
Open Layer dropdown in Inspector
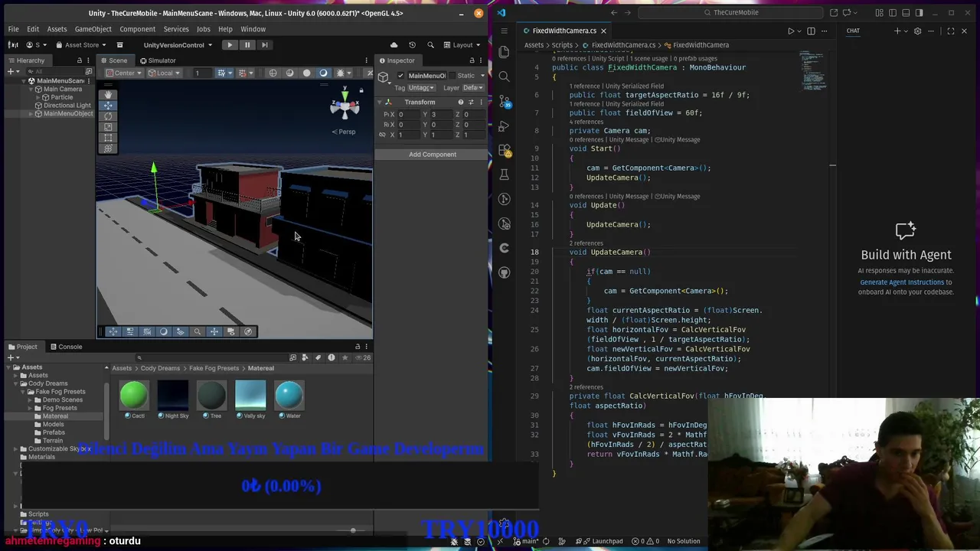click(x=474, y=88)
